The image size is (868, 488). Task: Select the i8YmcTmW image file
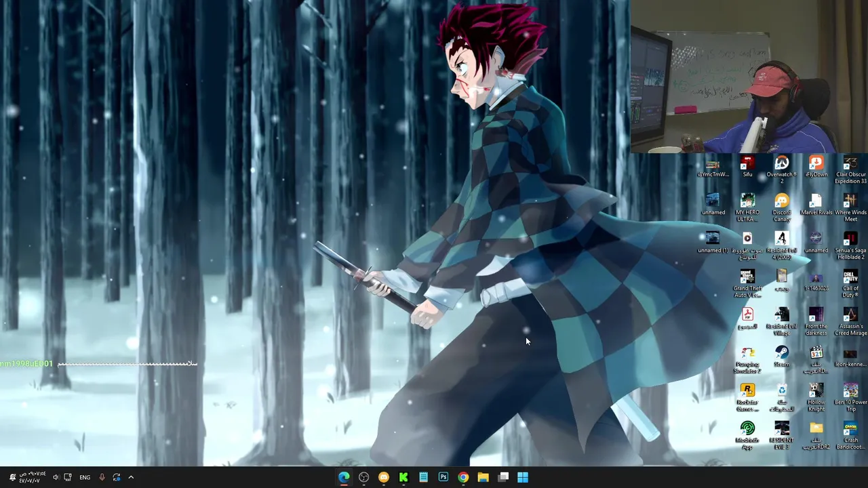pos(713,167)
